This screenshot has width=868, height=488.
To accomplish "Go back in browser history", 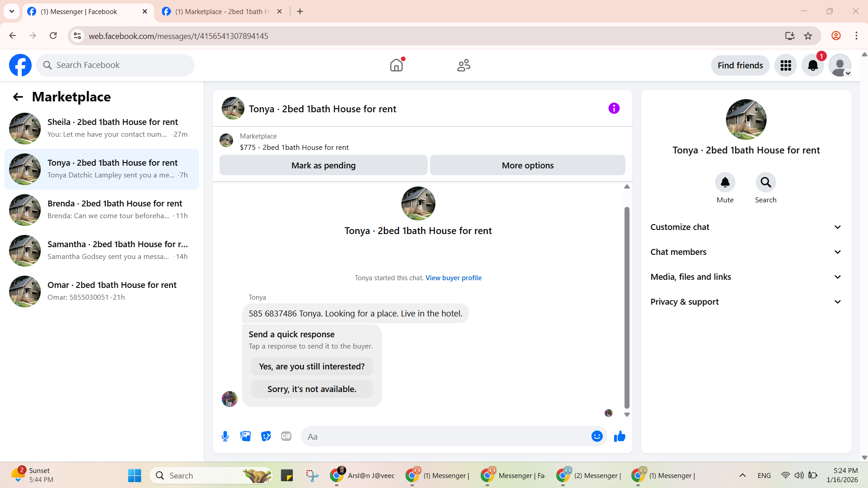I will click(x=13, y=36).
